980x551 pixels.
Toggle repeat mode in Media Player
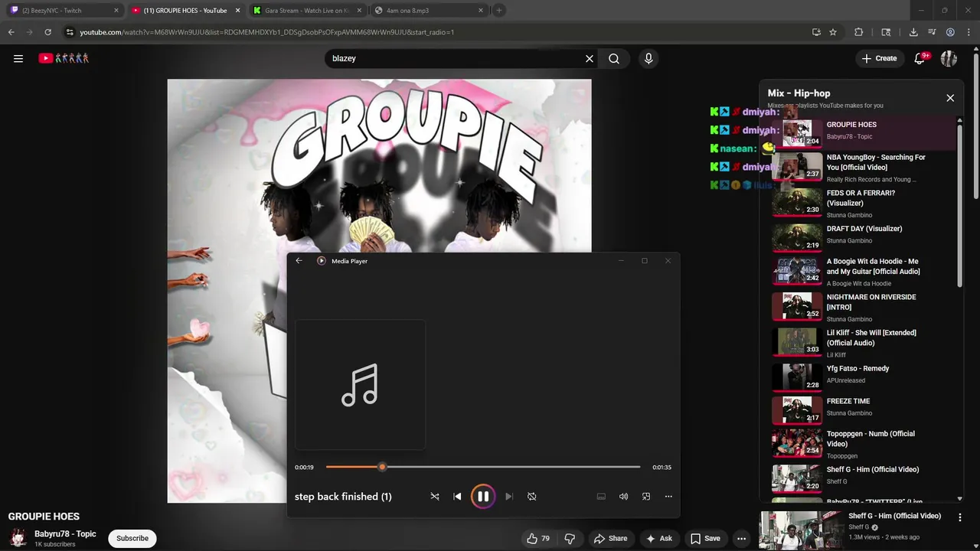click(x=532, y=497)
